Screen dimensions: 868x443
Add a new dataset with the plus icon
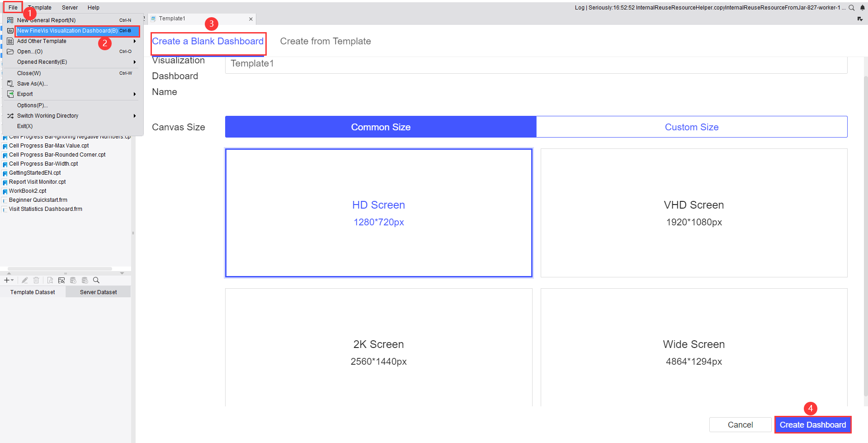pos(6,280)
